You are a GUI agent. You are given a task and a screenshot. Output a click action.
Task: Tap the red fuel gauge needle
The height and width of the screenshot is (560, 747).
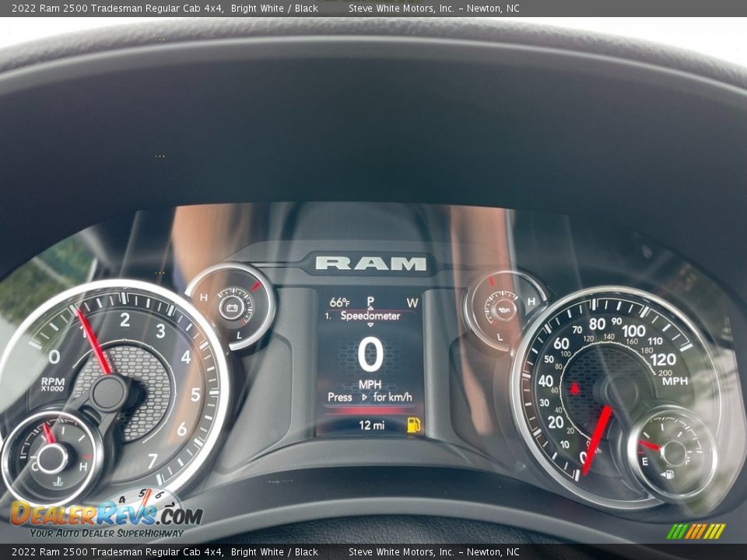pyautogui.click(x=650, y=445)
